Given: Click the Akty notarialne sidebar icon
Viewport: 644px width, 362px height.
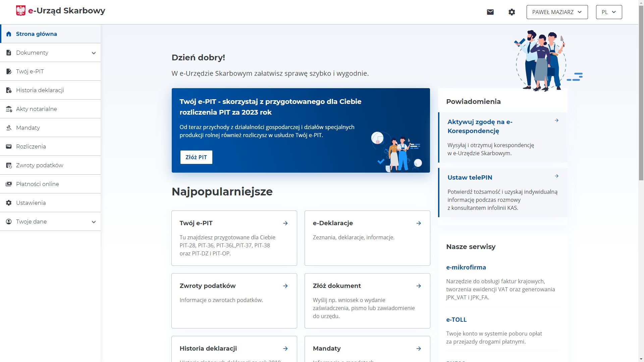Looking at the screenshot, I should point(9,109).
